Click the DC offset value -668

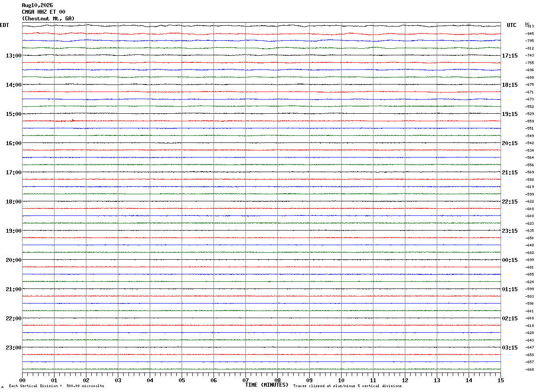[529, 369]
